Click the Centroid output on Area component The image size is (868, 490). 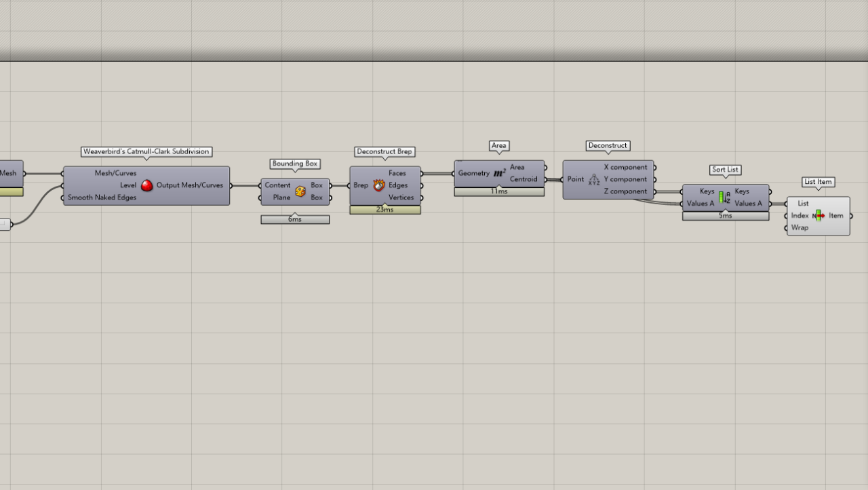tap(524, 179)
